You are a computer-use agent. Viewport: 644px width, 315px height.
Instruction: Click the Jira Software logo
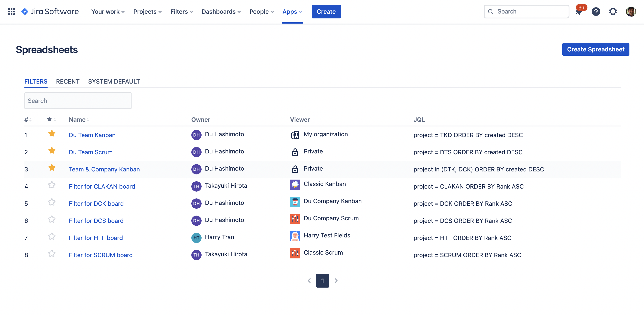click(50, 12)
